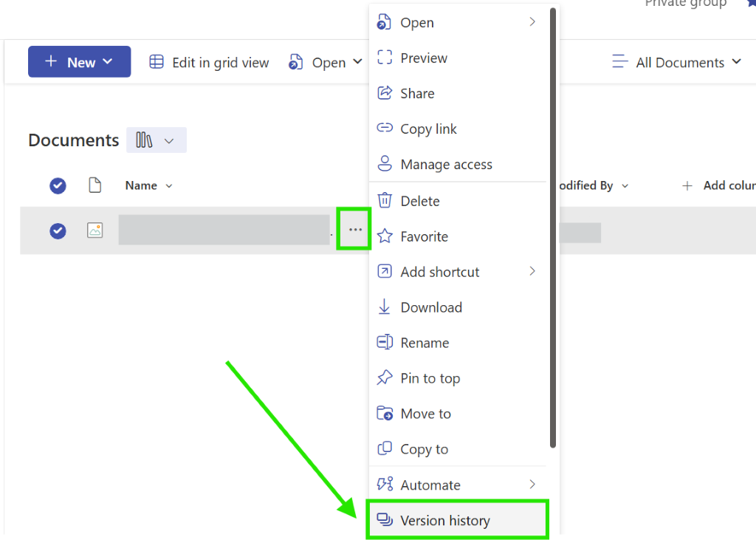756x540 pixels.
Task: Click the Preview frame icon
Action: coord(384,57)
